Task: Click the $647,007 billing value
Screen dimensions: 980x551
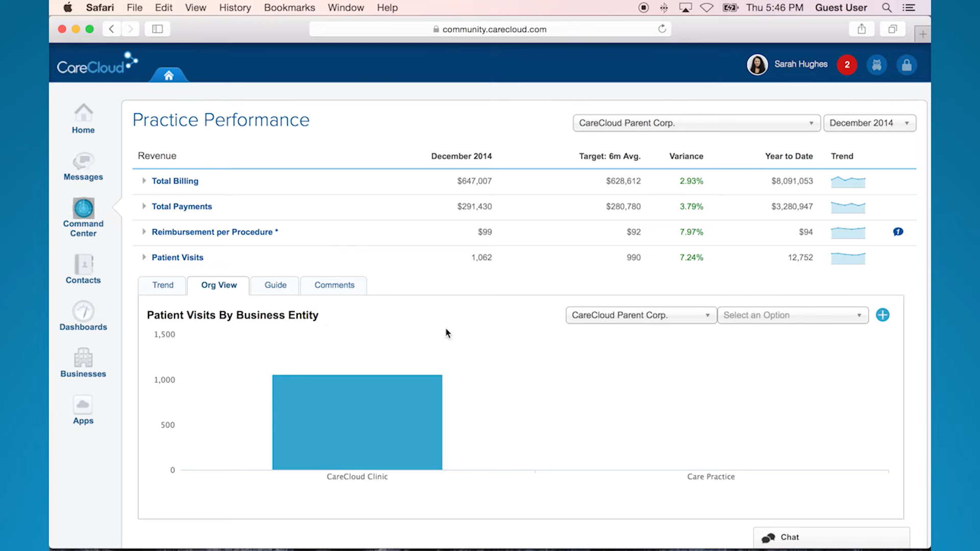Action: pos(474,181)
